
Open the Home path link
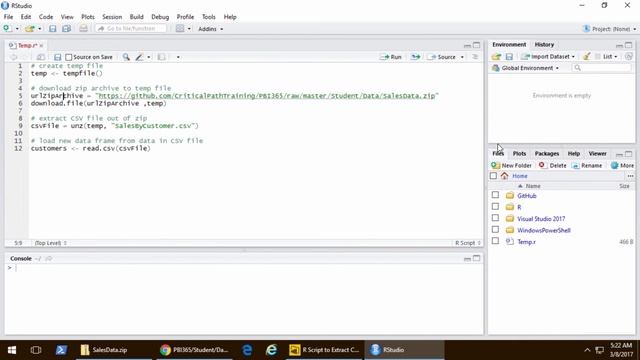pyautogui.click(x=520, y=176)
